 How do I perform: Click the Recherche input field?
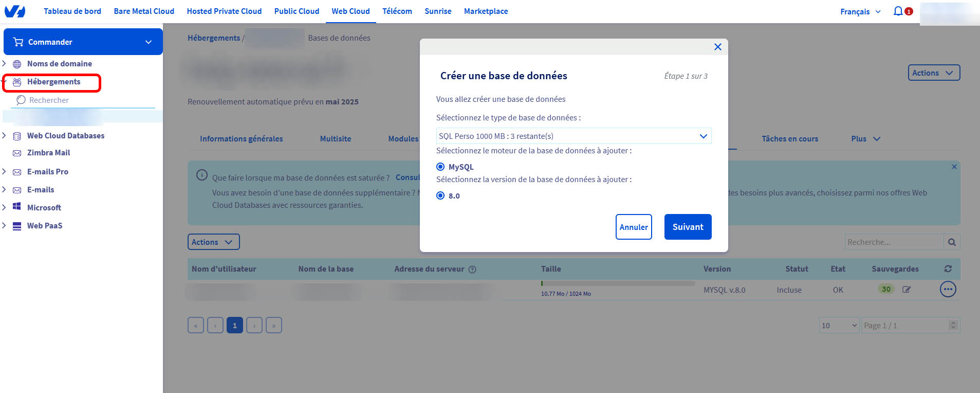point(894,242)
